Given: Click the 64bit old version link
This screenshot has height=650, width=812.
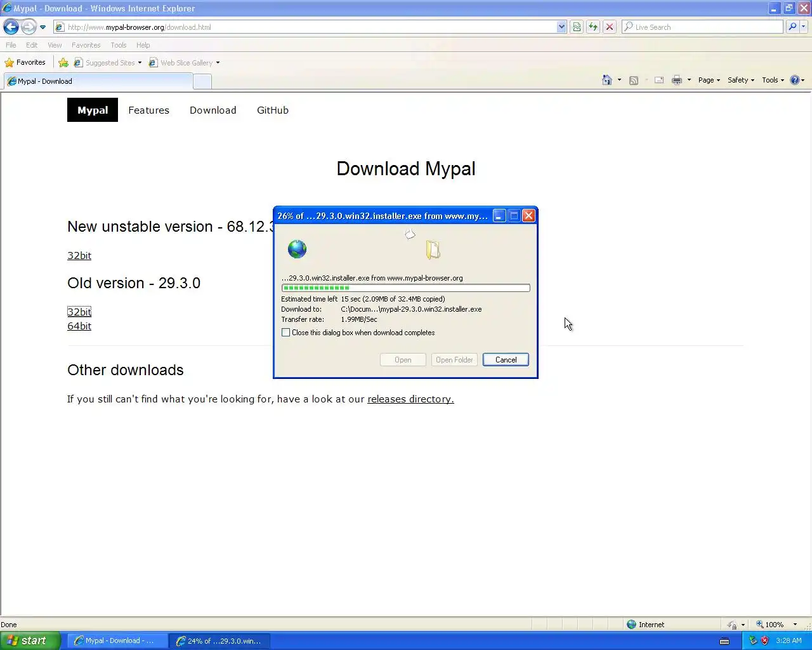Looking at the screenshot, I should coord(79,326).
